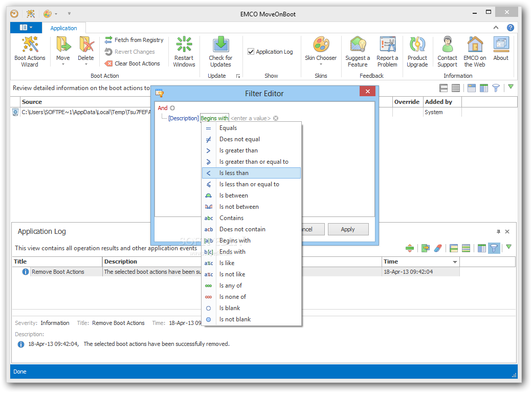Click the Apply button in Filter Editor
Viewport: 532px width, 393px height.
coord(348,229)
